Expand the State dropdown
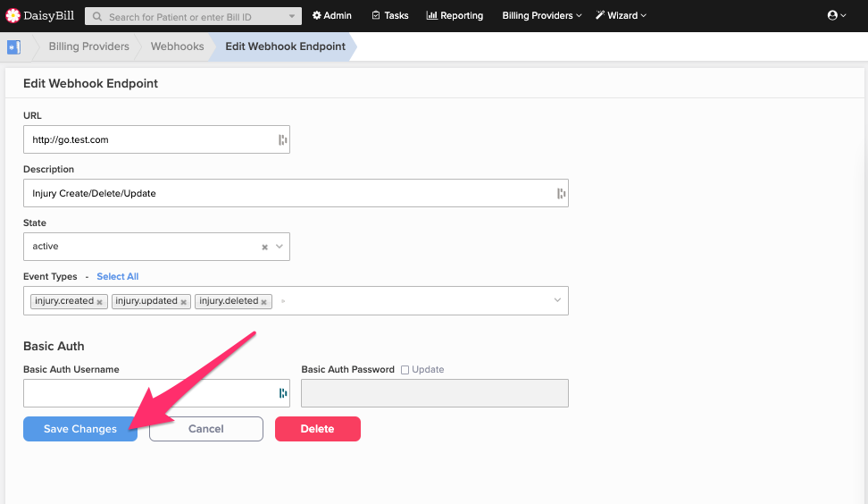868x504 pixels. 280,247
